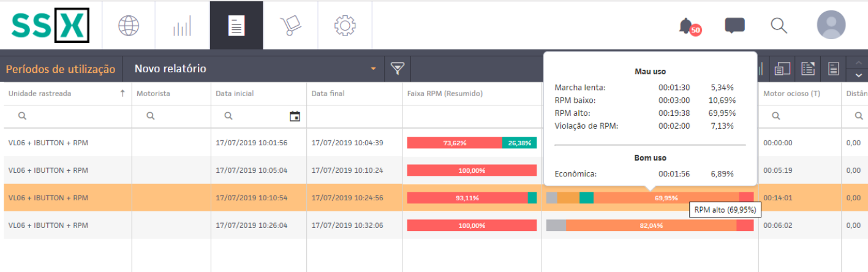Click the green 26,38% RPM bar segment
The height and width of the screenshot is (272, 868).
[x=519, y=143]
